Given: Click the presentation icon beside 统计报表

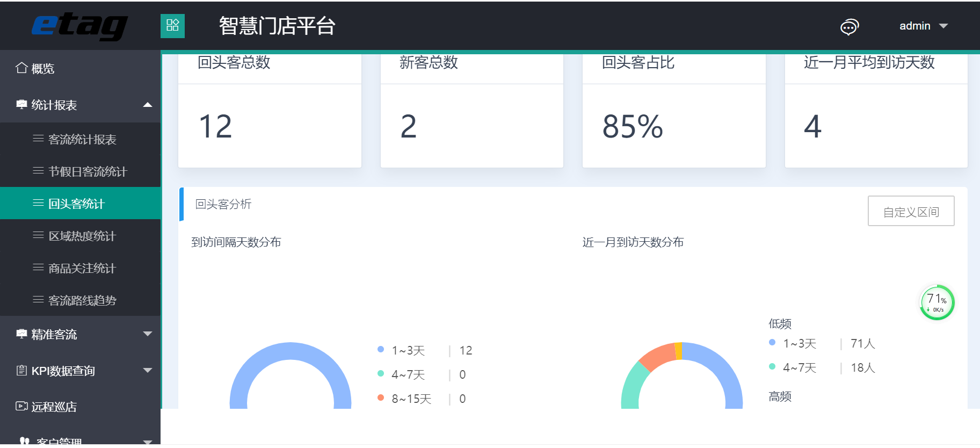Looking at the screenshot, I should point(21,104).
